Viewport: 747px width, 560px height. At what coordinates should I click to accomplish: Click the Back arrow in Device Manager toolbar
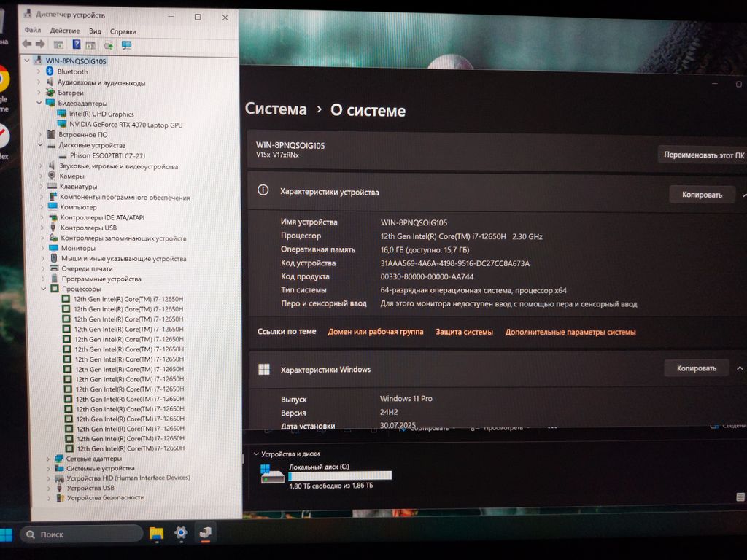(27, 44)
